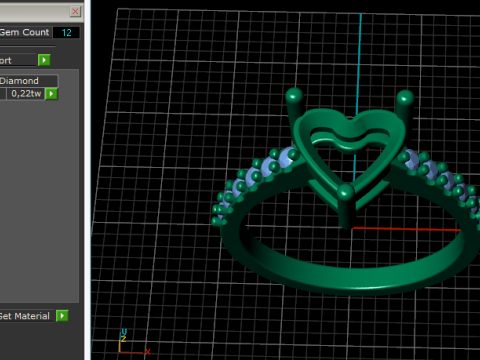Click the Set Material label
This screenshot has width=480, height=360.
pos(25,316)
